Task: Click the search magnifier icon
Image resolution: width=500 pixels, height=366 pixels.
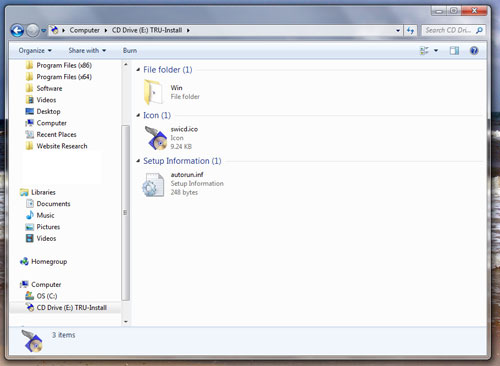Action: click(x=479, y=30)
